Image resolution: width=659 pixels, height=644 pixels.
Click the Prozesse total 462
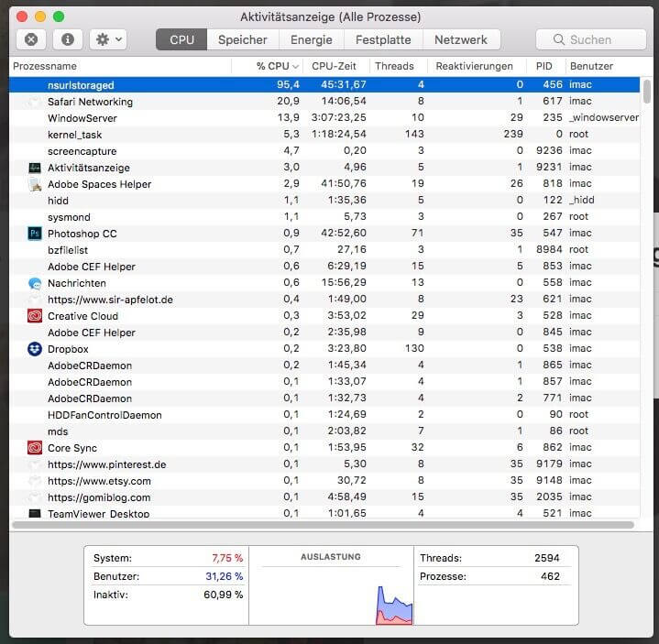click(x=550, y=576)
